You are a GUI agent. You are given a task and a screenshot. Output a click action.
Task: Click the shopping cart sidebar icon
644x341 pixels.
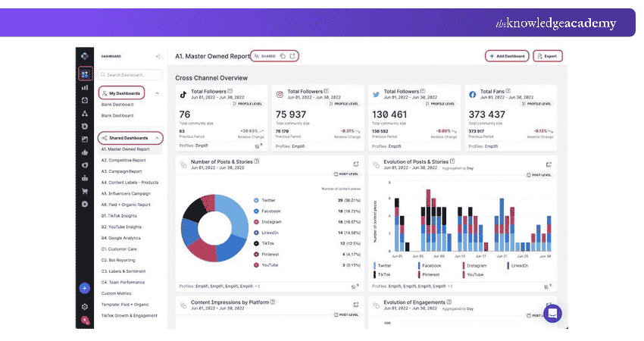click(85, 191)
